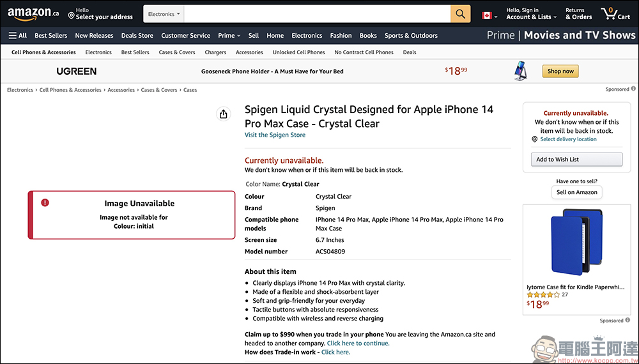The image size is (639, 364).
Task: Open Best Sellers in main nav bar
Action: 51,35
